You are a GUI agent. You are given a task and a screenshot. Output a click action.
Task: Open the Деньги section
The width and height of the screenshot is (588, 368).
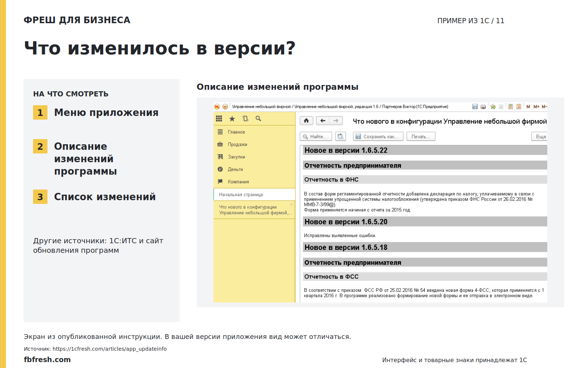click(x=254, y=169)
